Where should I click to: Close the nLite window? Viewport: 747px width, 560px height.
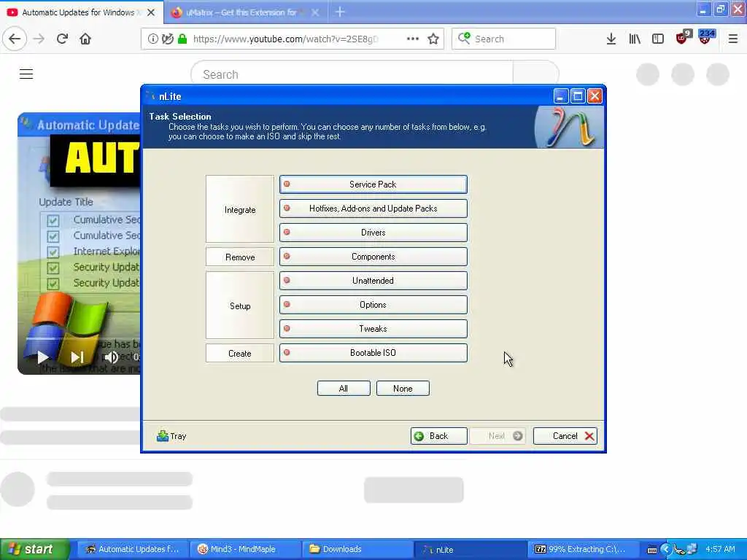(x=595, y=96)
